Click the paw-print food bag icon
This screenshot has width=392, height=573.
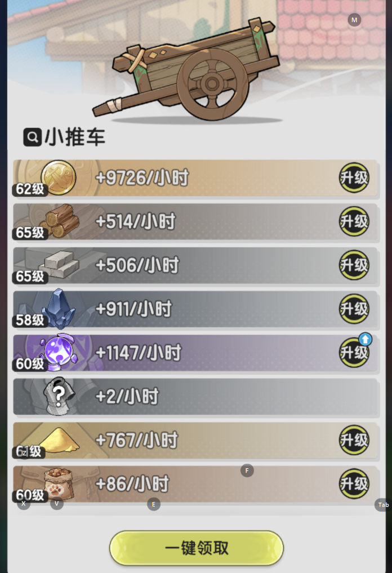point(59,484)
